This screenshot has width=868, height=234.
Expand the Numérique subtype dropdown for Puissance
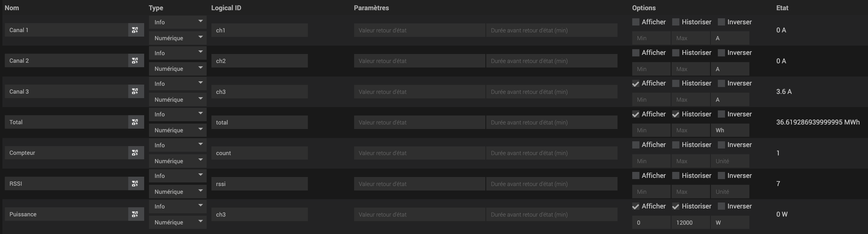tap(178, 222)
